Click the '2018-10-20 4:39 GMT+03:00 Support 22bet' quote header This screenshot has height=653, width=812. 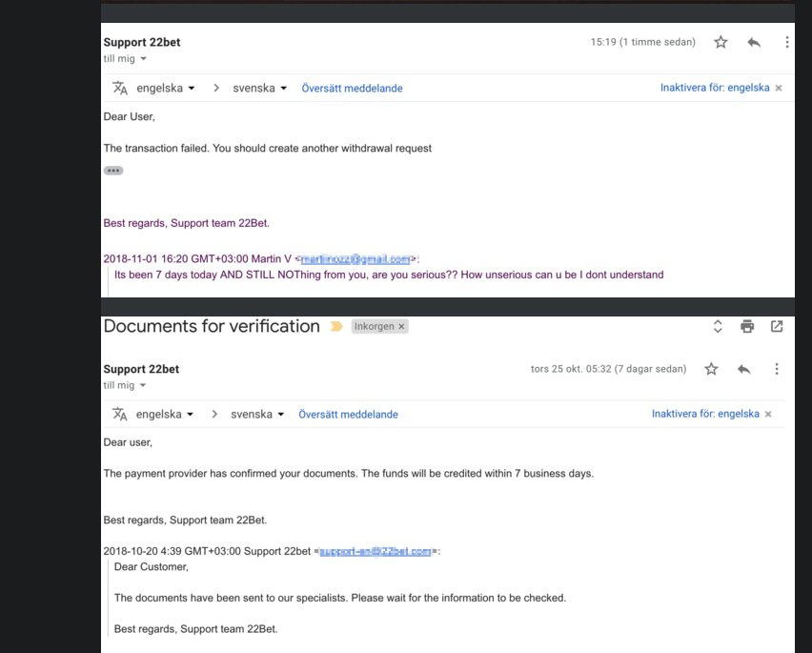[207, 551]
